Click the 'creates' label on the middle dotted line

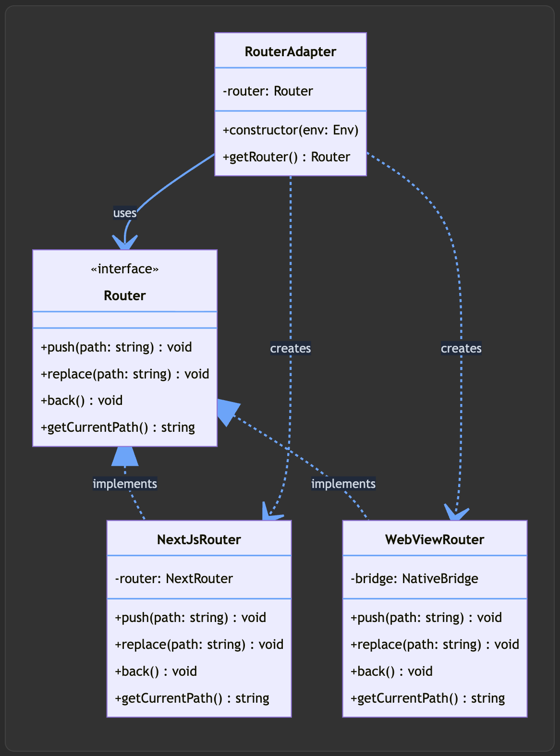tap(291, 348)
